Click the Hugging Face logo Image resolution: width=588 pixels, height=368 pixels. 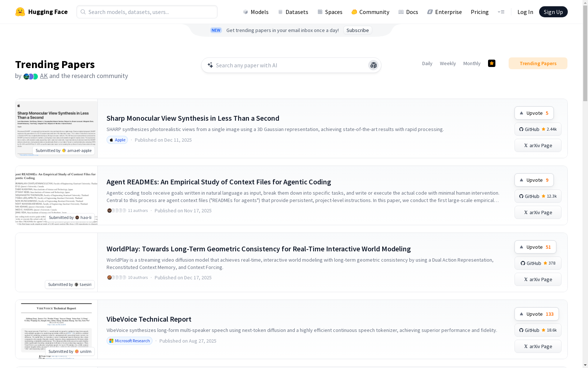42,12
